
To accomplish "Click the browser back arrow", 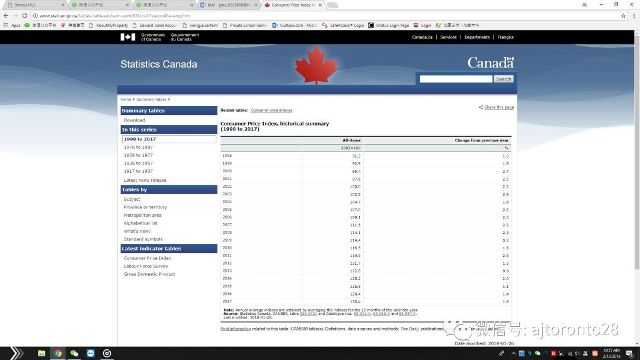I will point(6,16).
